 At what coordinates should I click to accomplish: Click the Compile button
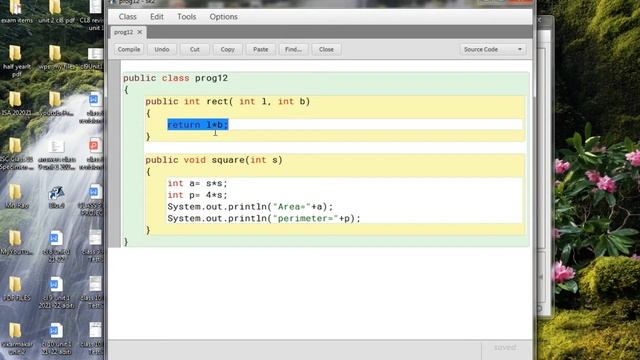tap(129, 49)
